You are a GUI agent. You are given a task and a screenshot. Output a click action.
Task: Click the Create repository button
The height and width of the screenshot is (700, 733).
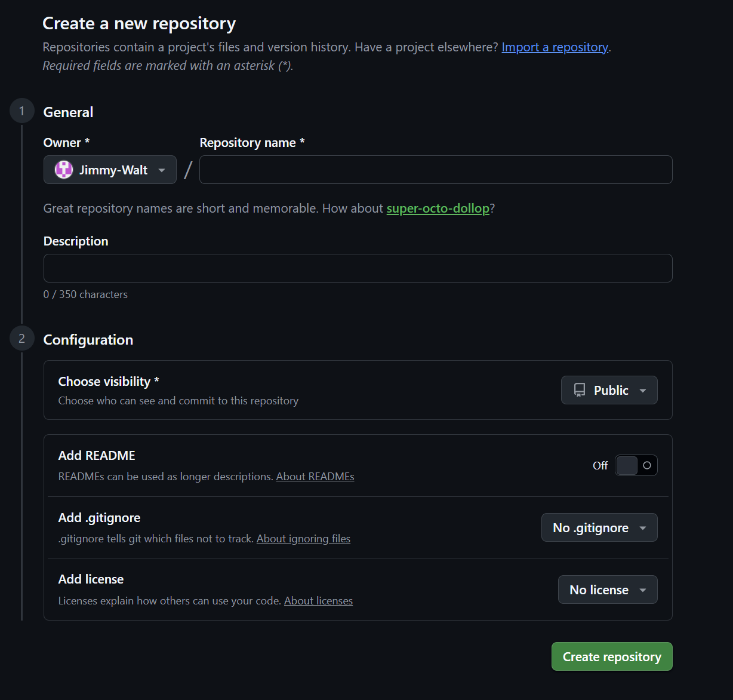click(x=612, y=656)
